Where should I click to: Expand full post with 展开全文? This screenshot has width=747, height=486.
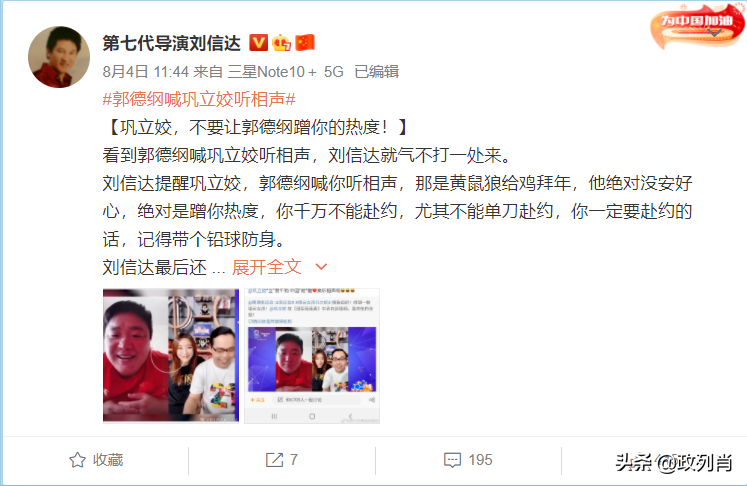tap(266, 267)
